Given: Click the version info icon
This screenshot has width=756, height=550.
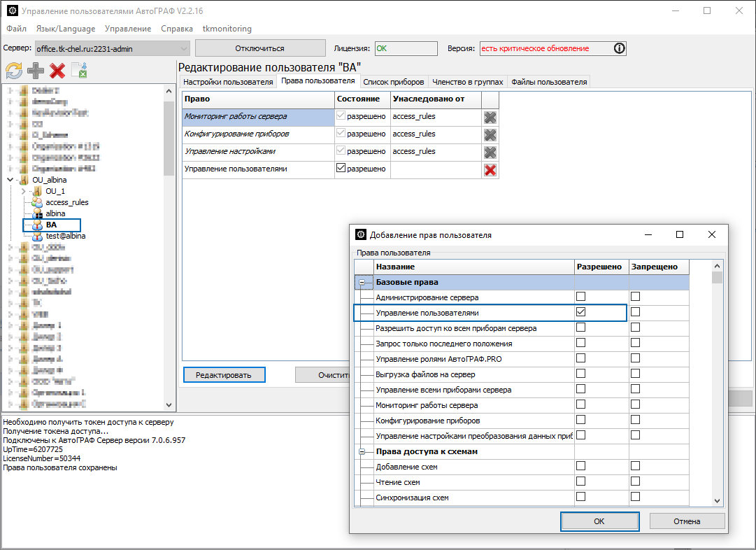Looking at the screenshot, I should click(619, 48).
